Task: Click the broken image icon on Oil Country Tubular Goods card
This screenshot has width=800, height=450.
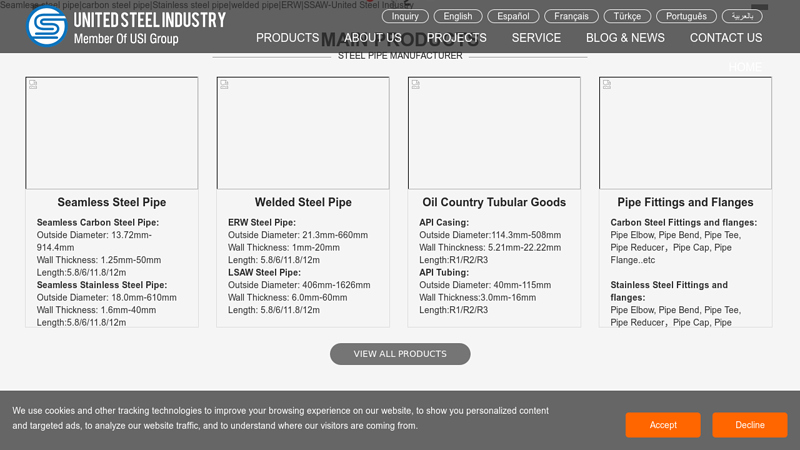Action: [x=415, y=85]
